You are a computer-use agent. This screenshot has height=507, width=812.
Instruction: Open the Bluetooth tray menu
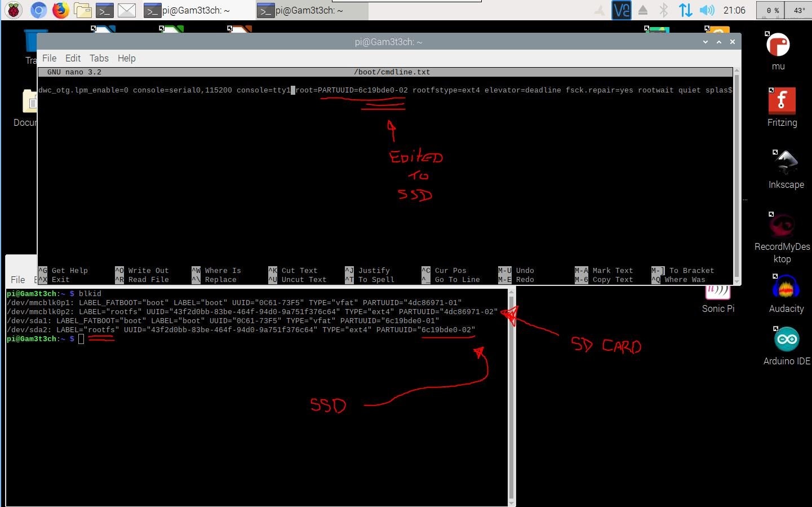tap(664, 10)
